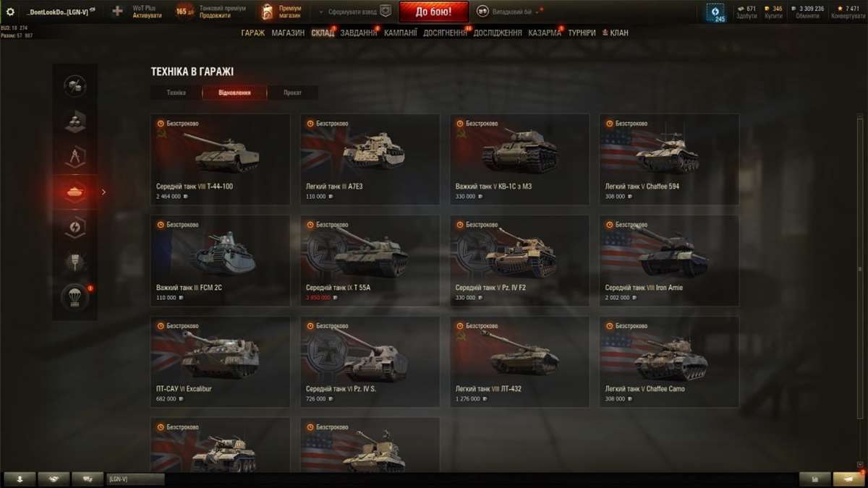Open the settings gear menu
This screenshot has height=488, width=868.
pos(10,12)
